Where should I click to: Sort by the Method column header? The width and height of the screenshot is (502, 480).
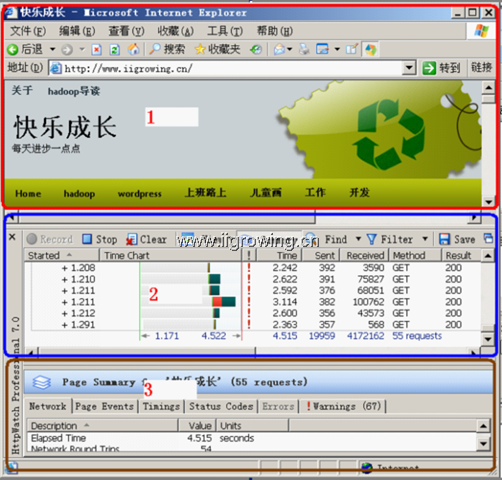click(x=415, y=256)
